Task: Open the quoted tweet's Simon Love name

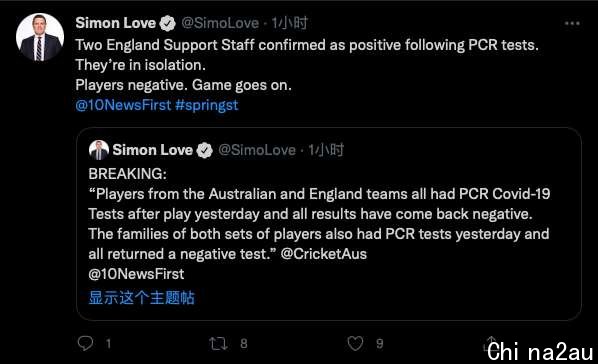Action: pos(153,150)
